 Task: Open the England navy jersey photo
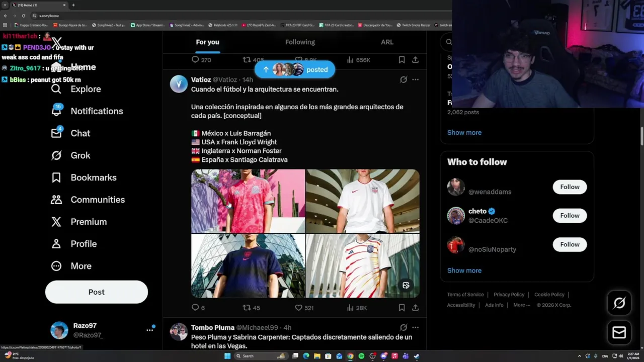(248, 266)
